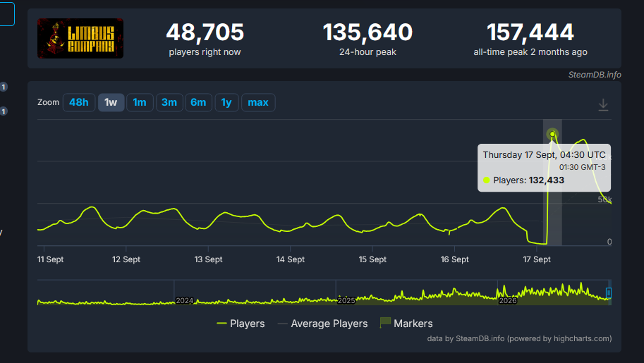Screen dimensions: 644x363
Task: Click the chart download icon
Action: [603, 105]
